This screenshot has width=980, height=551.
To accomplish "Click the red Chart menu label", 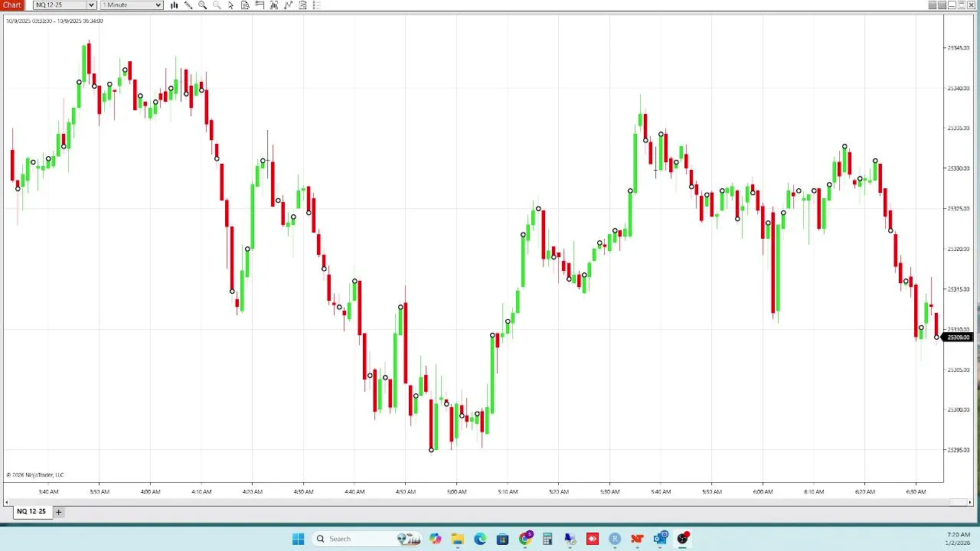I will click(x=12, y=5).
